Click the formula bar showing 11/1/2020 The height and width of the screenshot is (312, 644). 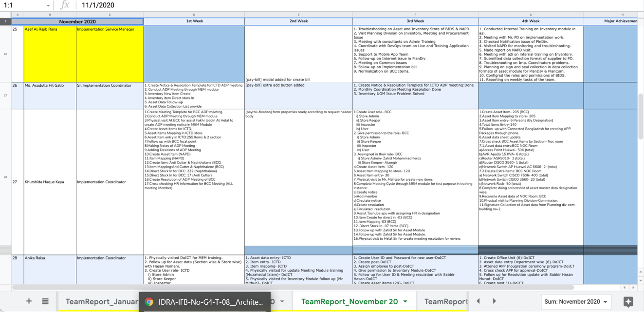point(360,5)
